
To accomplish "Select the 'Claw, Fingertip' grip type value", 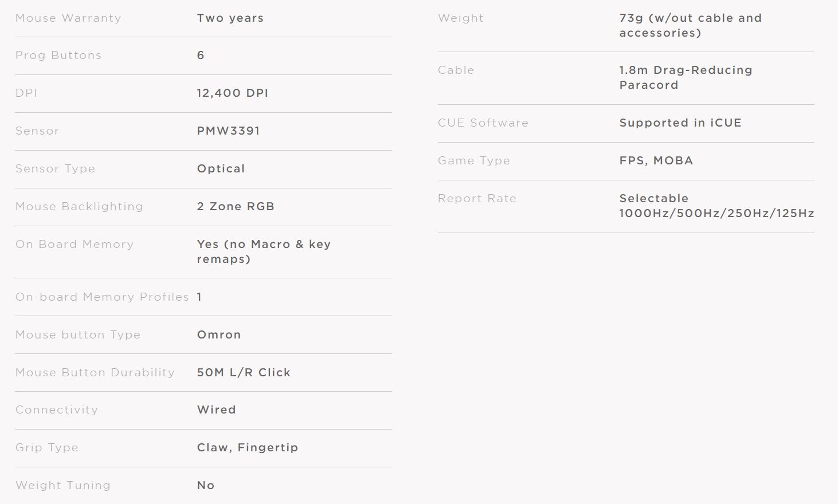I will click(248, 448).
